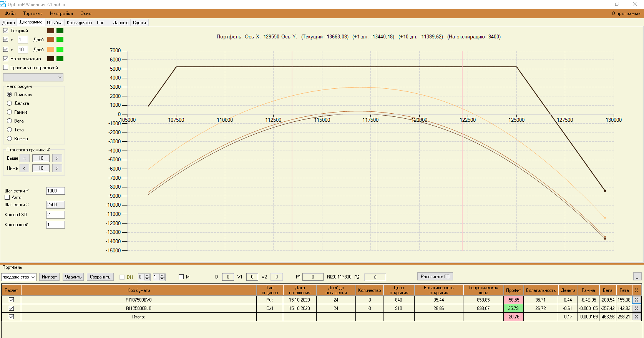644x338 pixels.
Task: Enable the Авто grid step checkbox
Action: 7,197
